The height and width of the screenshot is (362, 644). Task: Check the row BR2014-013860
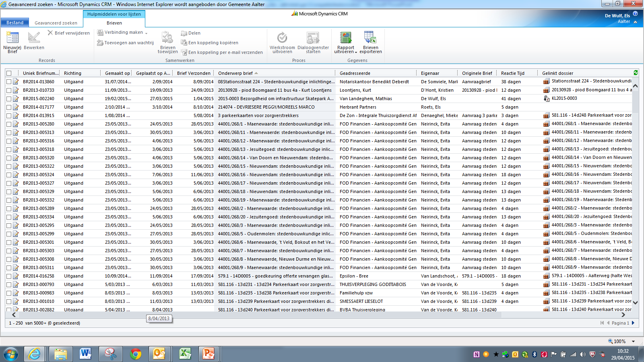(9, 82)
